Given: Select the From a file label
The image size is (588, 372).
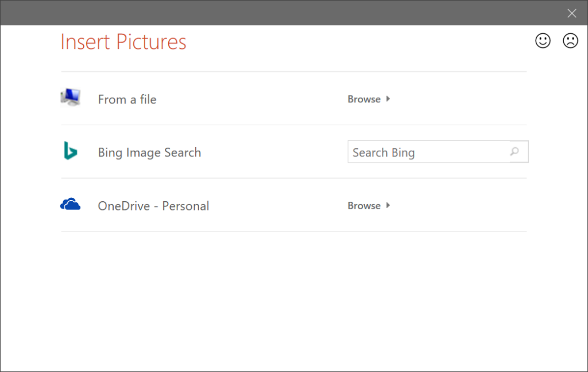Looking at the screenshot, I should pos(127,99).
